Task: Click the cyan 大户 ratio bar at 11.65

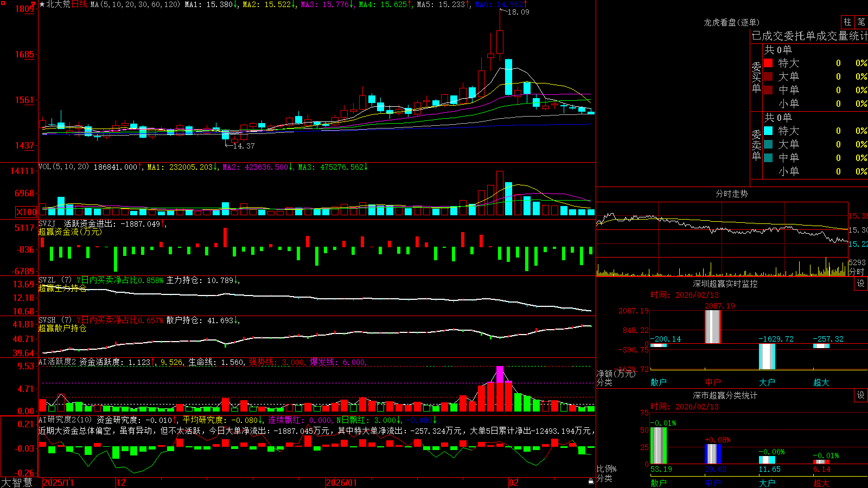Action: coord(767,460)
